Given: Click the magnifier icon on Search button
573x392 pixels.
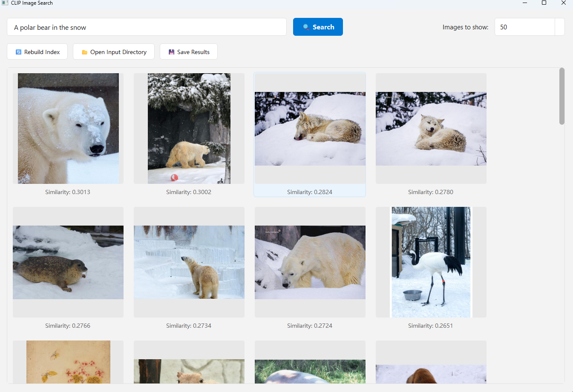Looking at the screenshot, I should (306, 27).
